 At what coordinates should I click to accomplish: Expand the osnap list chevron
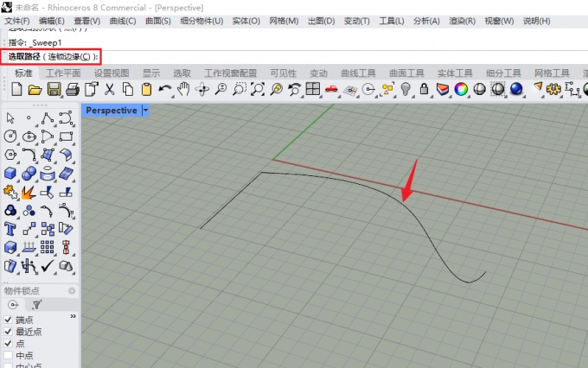[x=73, y=316]
